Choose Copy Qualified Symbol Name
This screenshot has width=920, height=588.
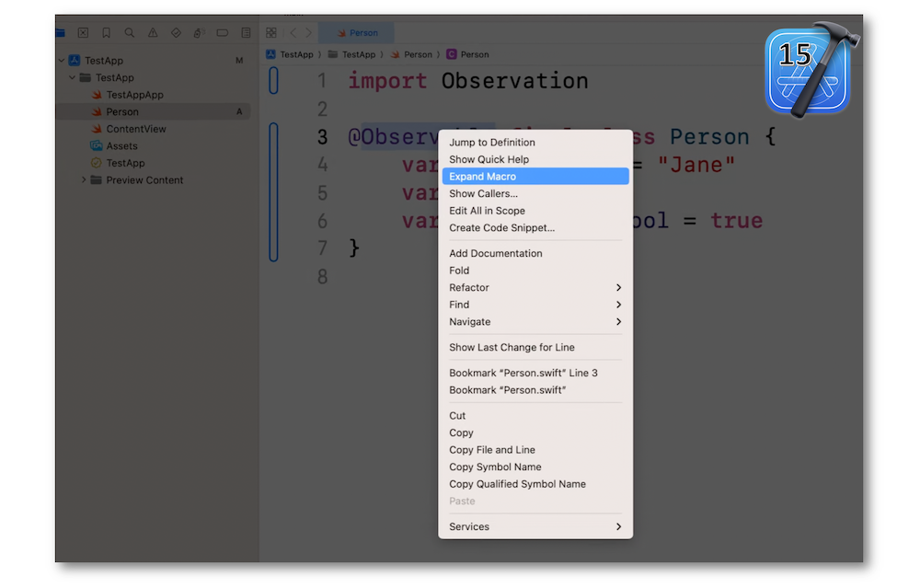[535, 483]
